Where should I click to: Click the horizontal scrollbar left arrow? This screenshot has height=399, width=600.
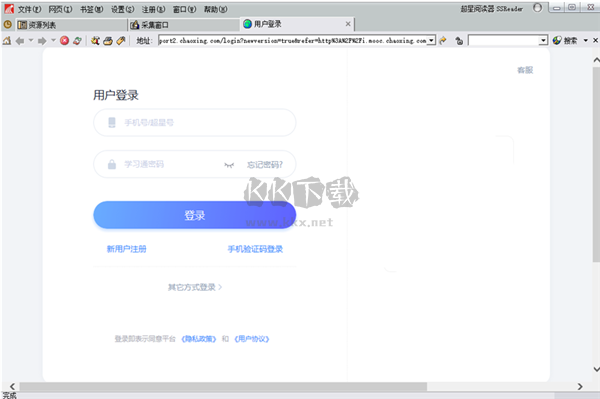tap(12, 386)
